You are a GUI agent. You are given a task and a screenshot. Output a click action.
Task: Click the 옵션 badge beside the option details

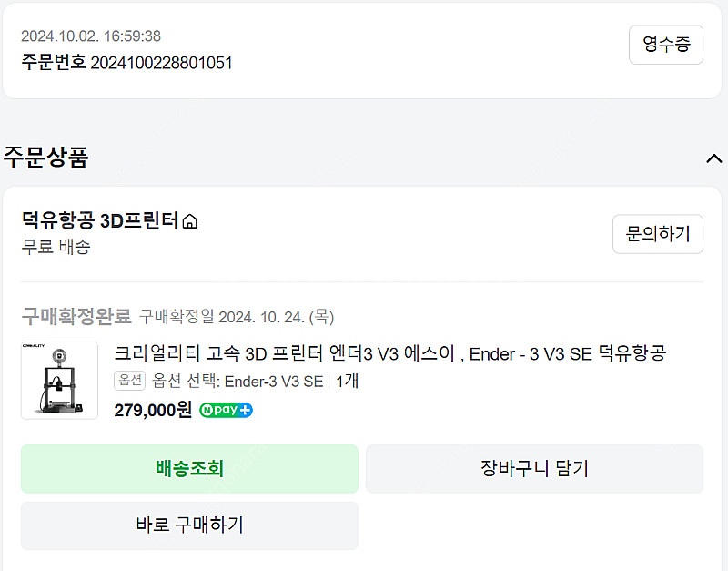click(129, 382)
